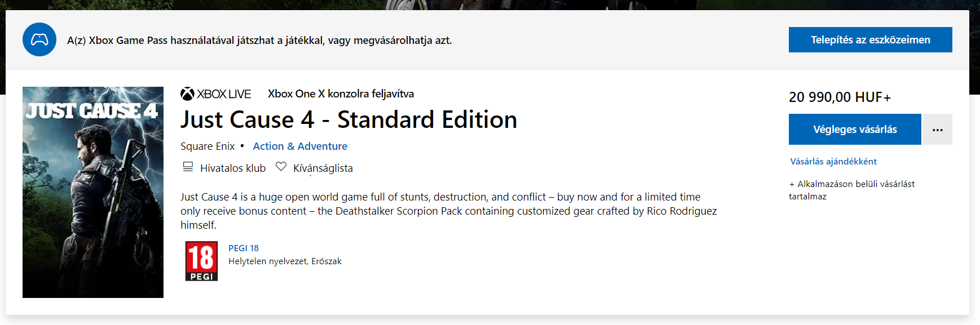Open the Vásárlás ajándékként gift link

pos(833,162)
